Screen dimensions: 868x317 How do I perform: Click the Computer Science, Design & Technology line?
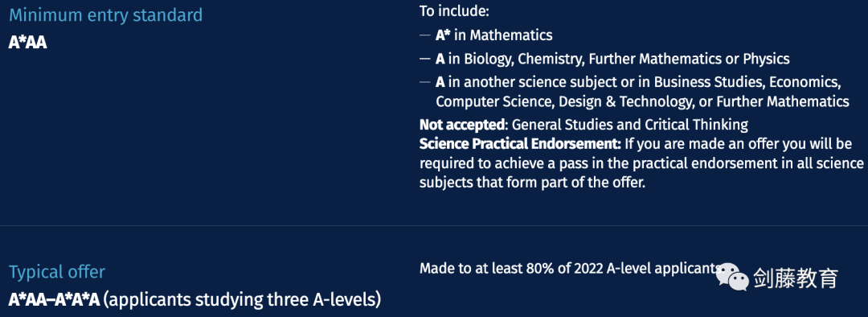[642, 102]
